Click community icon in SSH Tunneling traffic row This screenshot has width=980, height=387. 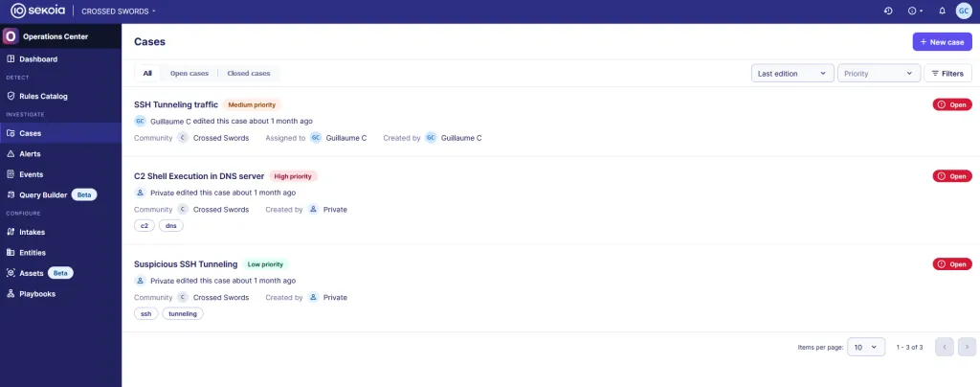tap(183, 138)
